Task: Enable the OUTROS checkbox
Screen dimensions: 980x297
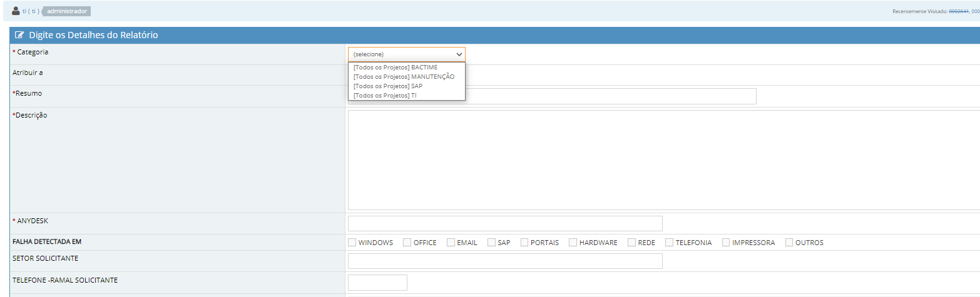Action: 790,243
